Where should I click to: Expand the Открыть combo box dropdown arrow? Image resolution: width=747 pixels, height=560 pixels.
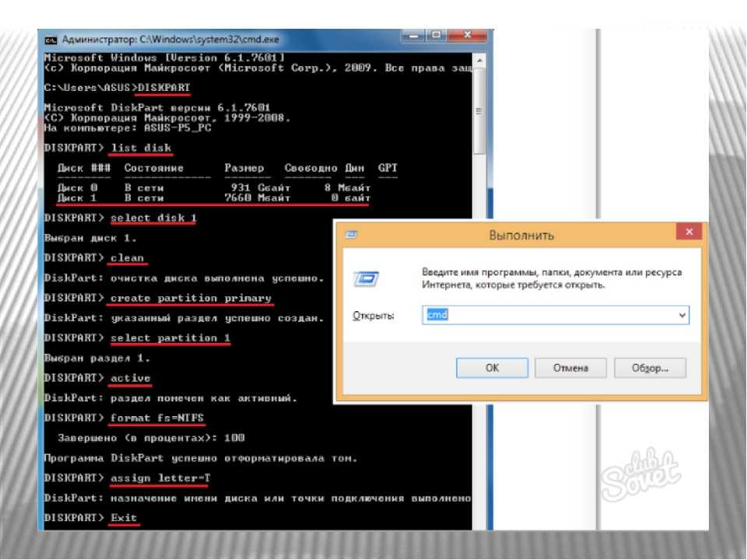(x=682, y=315)
